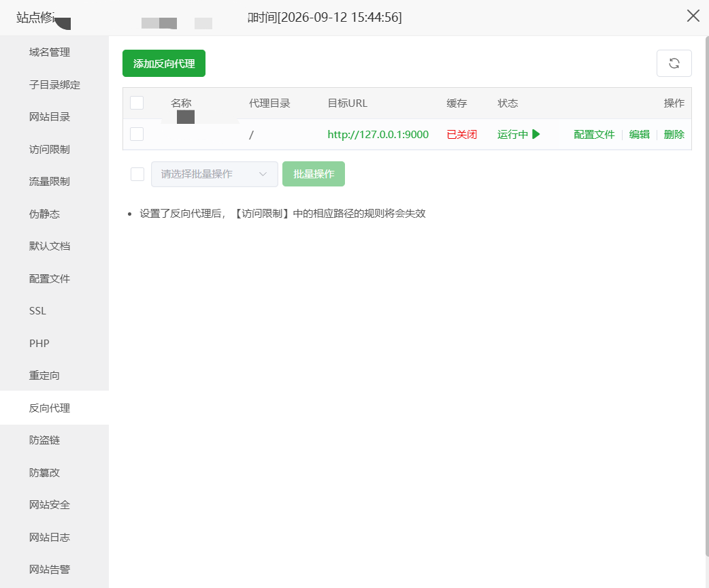Viewport: 709px width, 588px height.
Task: Click the 代理目录 cell showing "/"
Action: (251, 135)
